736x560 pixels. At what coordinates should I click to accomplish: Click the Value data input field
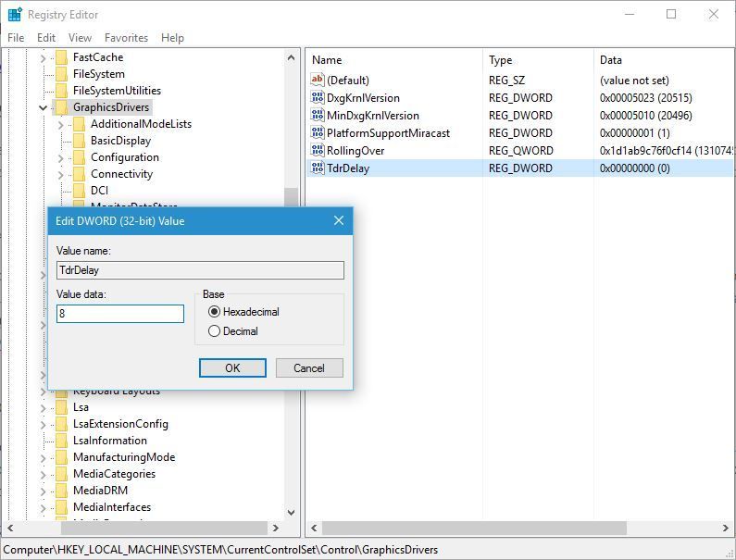pyautogui.click(x=120, y=314)
